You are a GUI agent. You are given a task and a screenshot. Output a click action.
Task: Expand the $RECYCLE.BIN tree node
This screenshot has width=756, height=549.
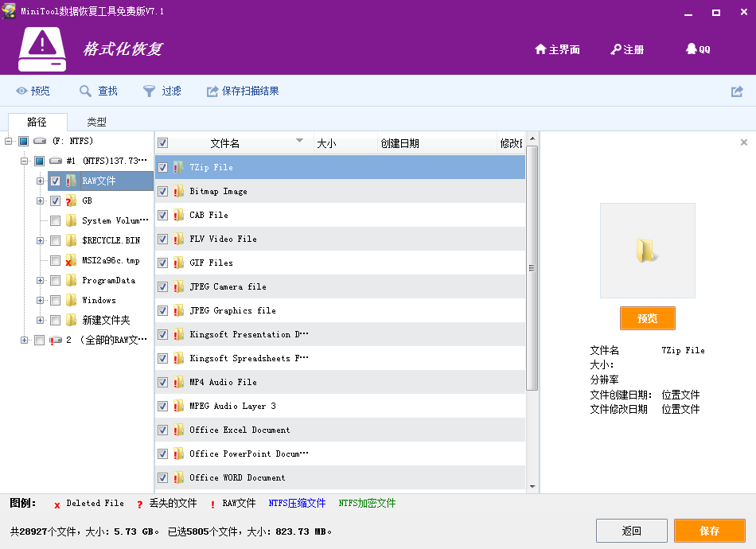[40, 240]
